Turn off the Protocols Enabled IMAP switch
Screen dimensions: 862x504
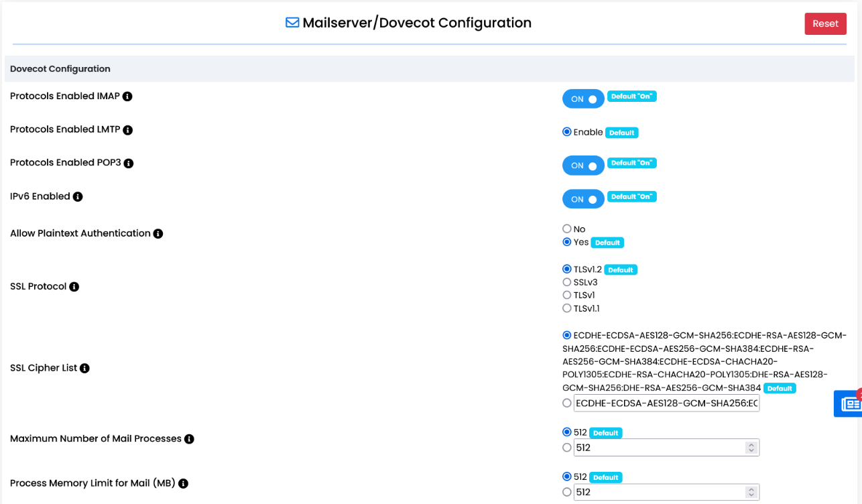pyautogui.click(x=583, y=99)
